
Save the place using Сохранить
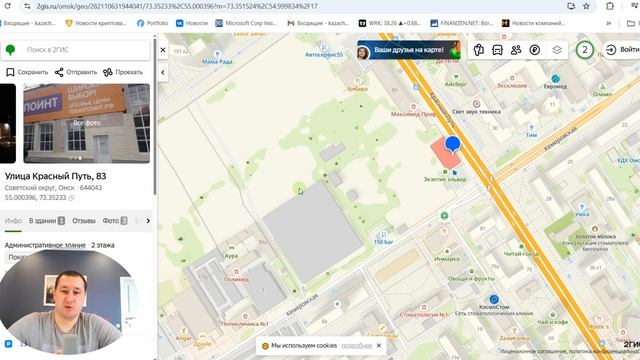pos(27,72)
